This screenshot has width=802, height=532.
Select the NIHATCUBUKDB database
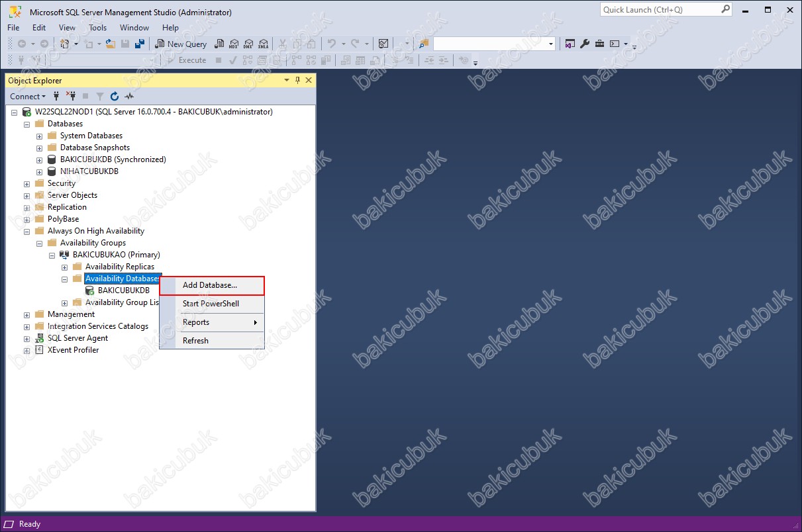(x=89, y=171)
